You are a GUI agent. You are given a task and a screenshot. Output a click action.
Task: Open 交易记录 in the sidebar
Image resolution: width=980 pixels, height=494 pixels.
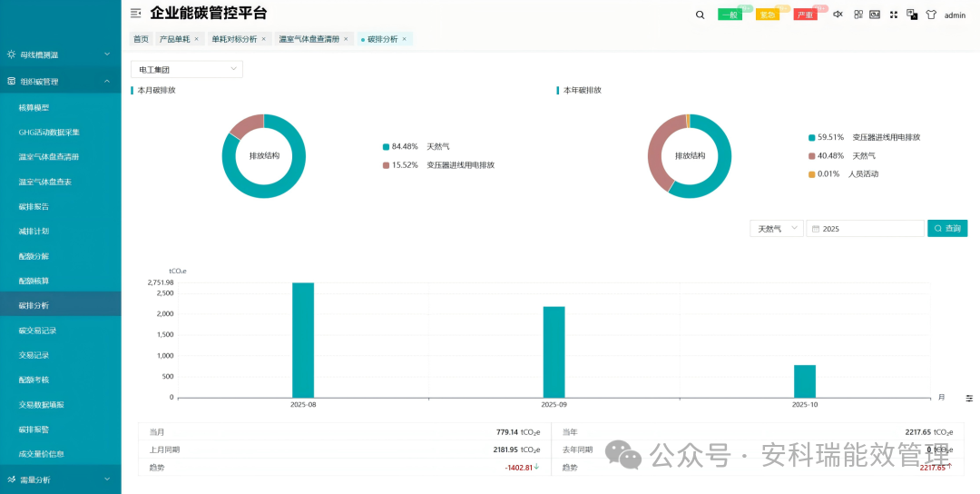(61, 355)
